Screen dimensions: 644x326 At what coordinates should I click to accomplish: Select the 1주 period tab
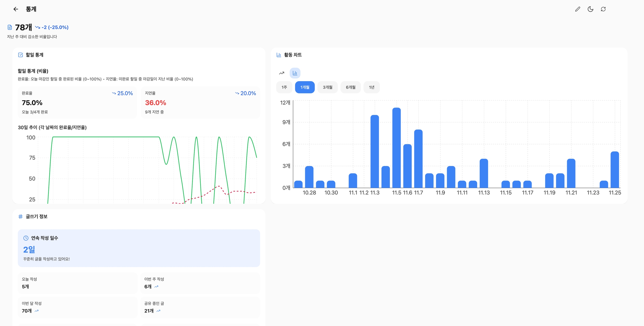(x=284, y=87)
